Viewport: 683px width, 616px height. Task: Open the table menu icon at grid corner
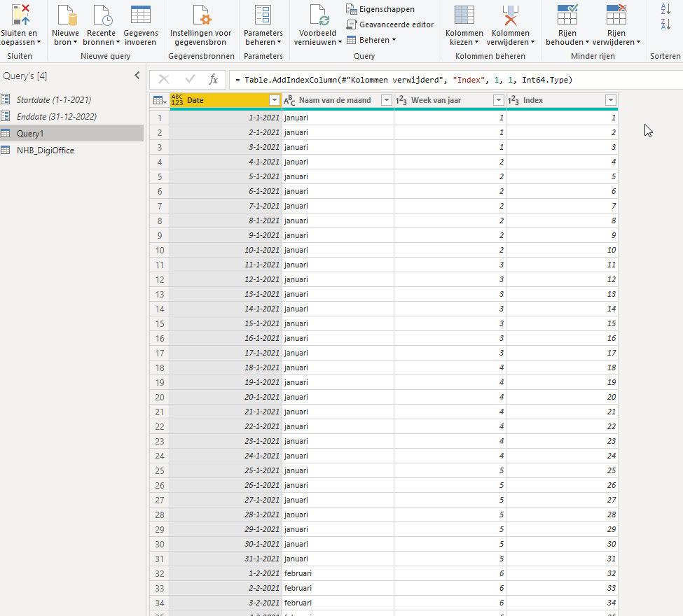[x=160, y=101]
